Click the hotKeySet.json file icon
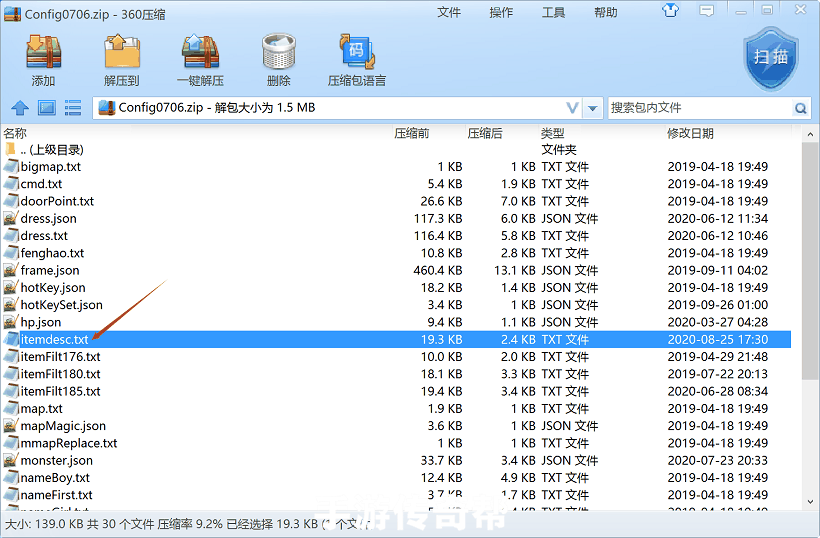Viewport: 820px width, 538px height. click(x=10, y=305)
